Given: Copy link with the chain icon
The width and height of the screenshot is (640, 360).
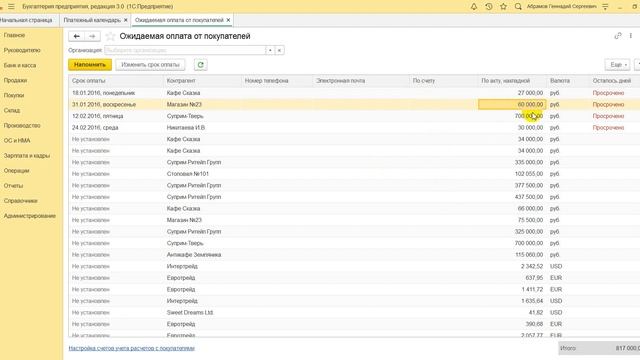Looking at the screenshot, I should (x=618, y=36).
